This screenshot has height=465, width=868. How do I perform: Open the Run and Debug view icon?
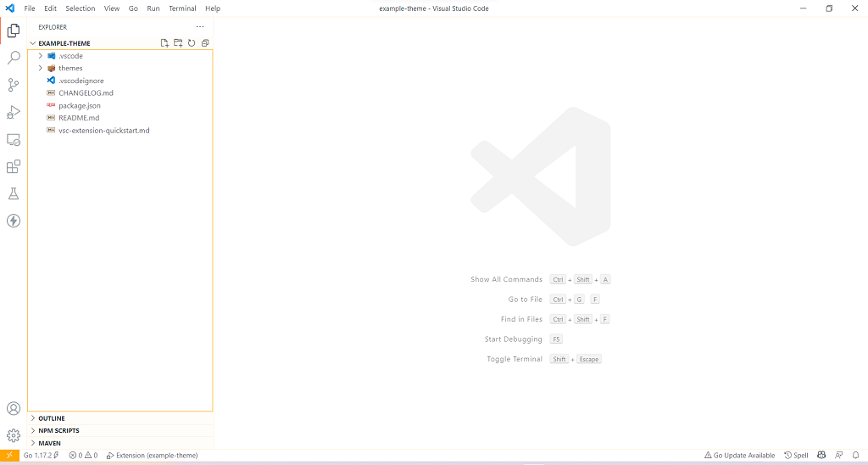(x=14, y=112)
